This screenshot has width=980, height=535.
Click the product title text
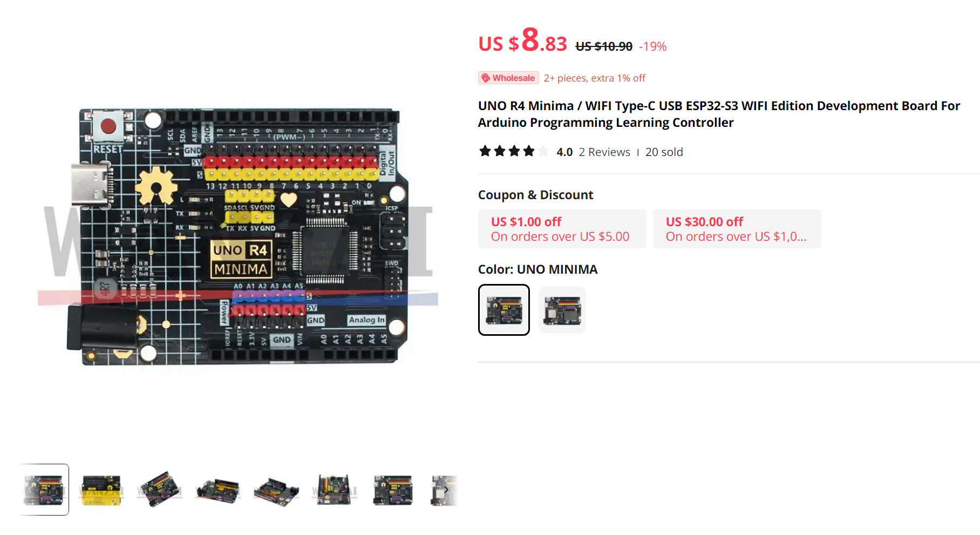click(719, 114)
